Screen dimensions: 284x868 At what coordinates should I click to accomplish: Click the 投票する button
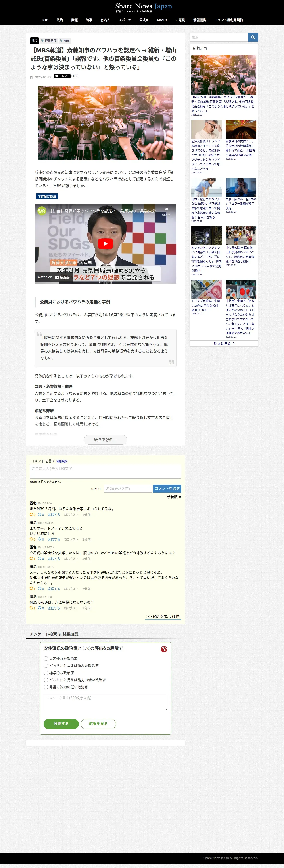61,723
